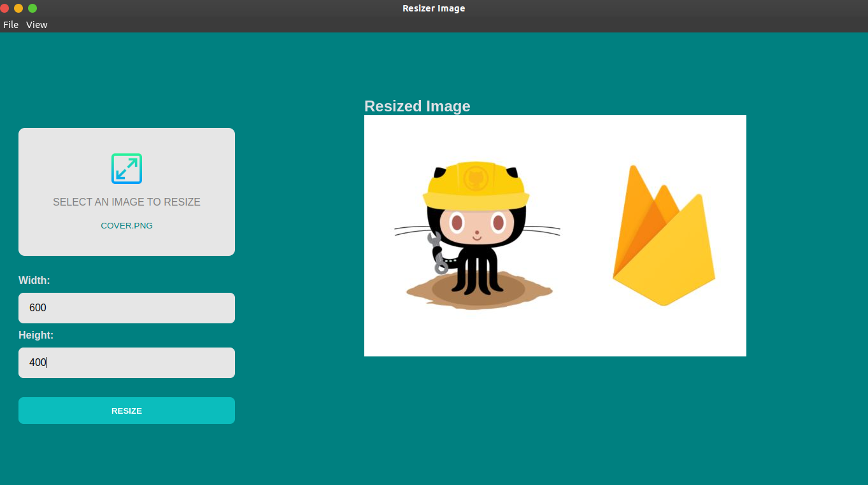Click the resize arrows icon
The height and width of the screenshot is (485, 868).
[127, 169]
